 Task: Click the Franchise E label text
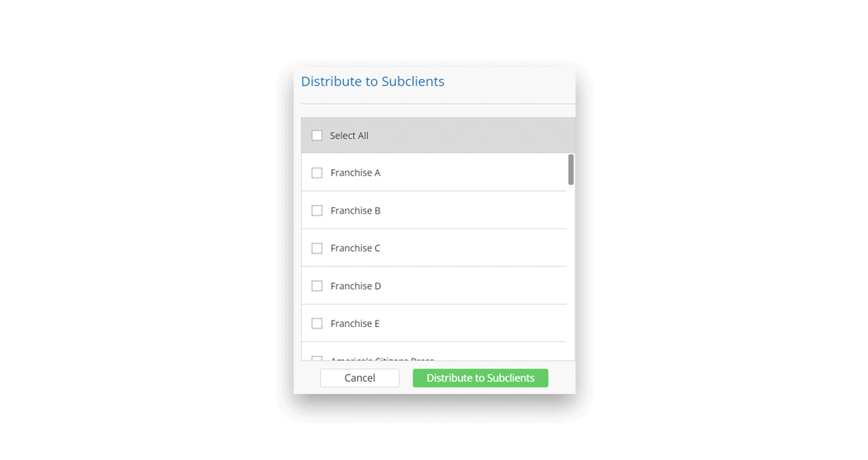355,324
